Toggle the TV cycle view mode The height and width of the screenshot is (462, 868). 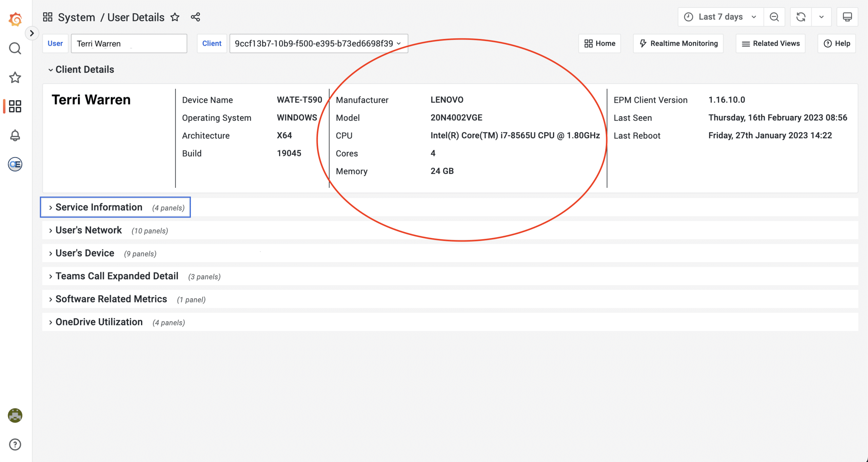click(x=847, y=17)
